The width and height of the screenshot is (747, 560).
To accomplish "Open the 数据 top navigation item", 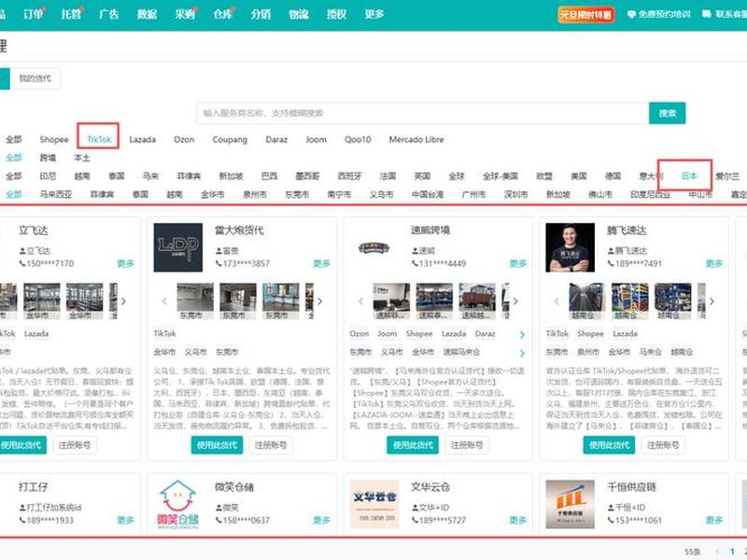I will click(147, 14).
